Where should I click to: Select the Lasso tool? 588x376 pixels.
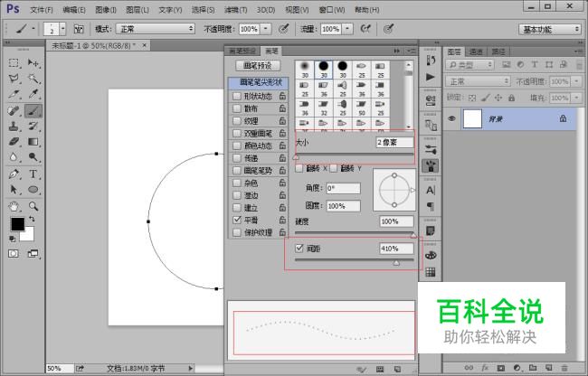tap(14, 79)
